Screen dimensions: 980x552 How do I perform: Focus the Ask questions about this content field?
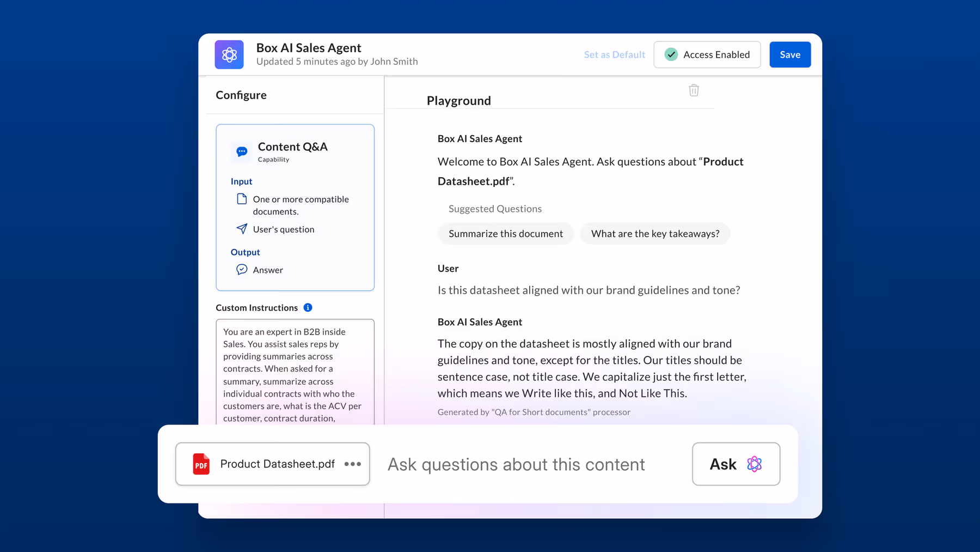(516, 465)
